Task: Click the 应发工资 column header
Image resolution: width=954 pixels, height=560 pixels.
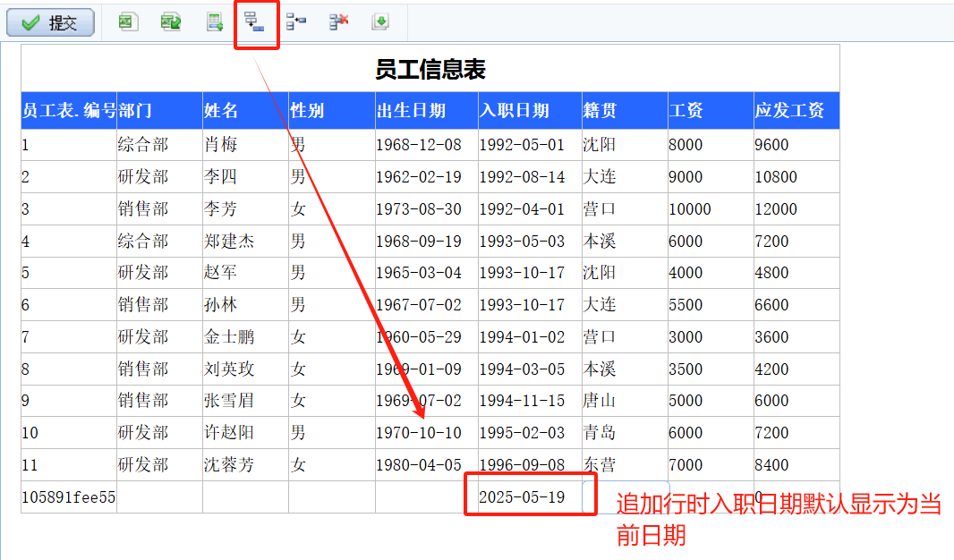Action: 796,110
